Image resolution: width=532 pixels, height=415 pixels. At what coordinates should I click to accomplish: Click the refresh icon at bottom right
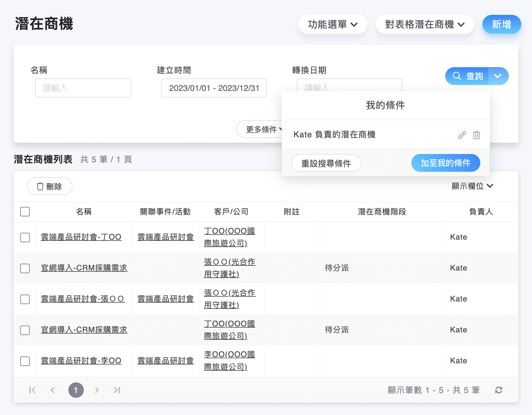(499, 390)
